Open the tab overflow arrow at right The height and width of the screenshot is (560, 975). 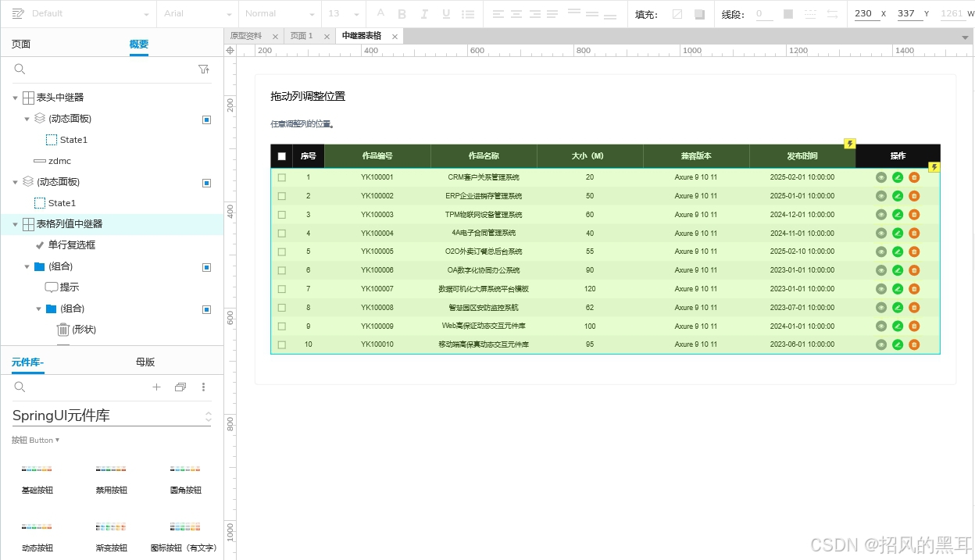pyautogui.click(x=966, y=37)
